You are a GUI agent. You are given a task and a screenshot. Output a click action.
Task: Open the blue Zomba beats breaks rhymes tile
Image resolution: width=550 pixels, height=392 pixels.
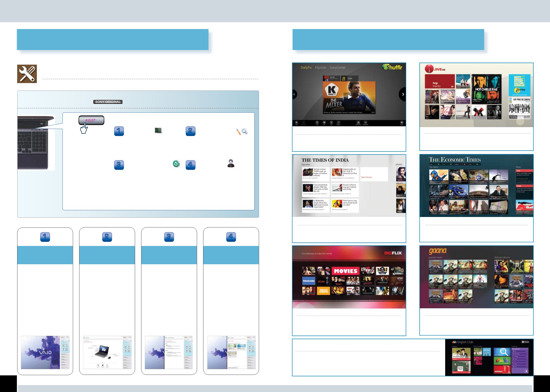519,85
